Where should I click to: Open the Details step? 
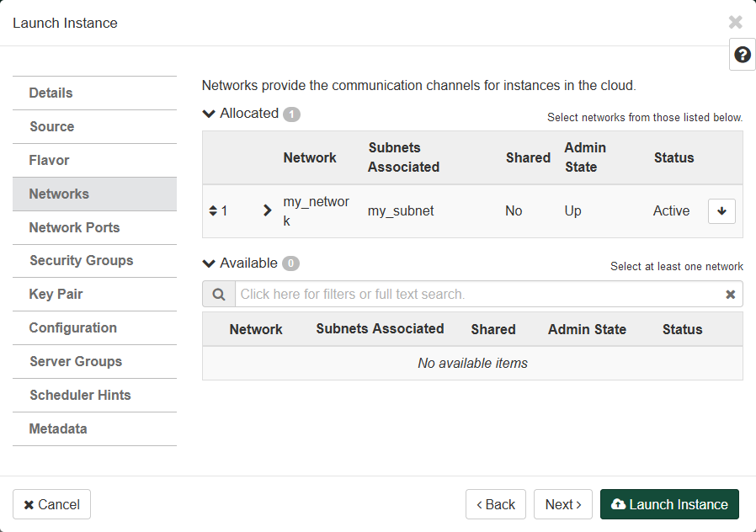click(51, 93)
